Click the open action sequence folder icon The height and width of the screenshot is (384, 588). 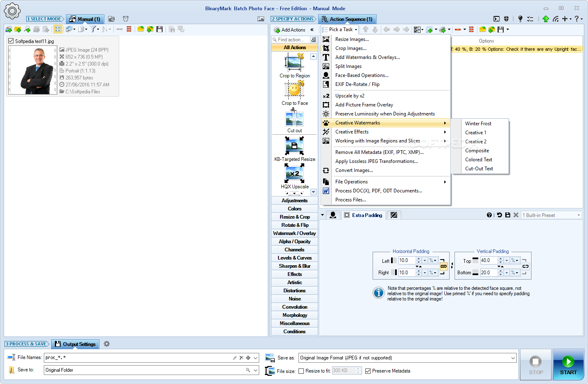pyautogui.click(x=482, y=29)
